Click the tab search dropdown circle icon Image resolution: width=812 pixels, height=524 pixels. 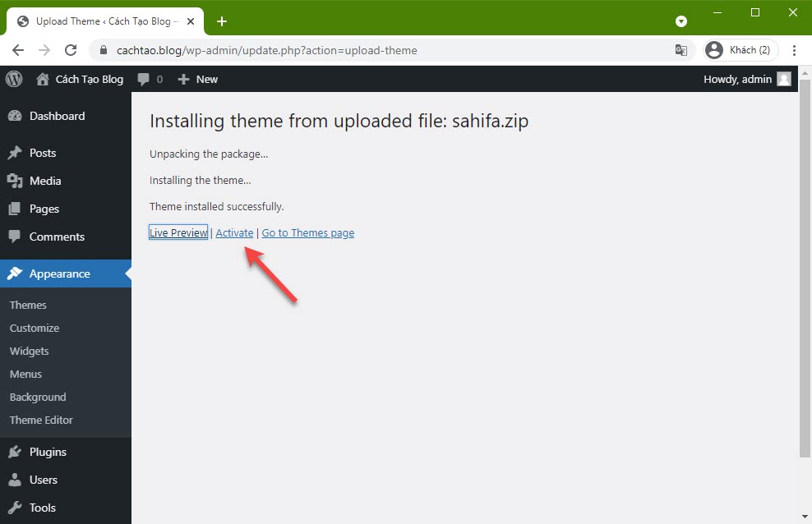(x=681, y=21)
